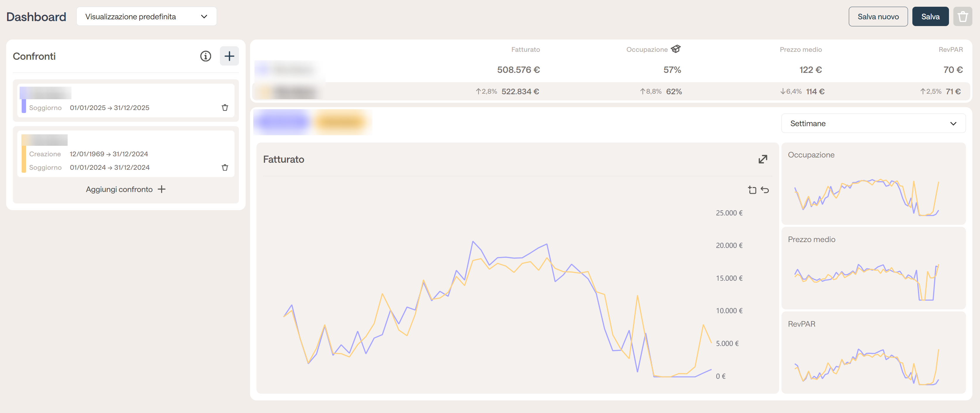
Task: Click the undo zoom arrow icon
Action: coord(765,190)
